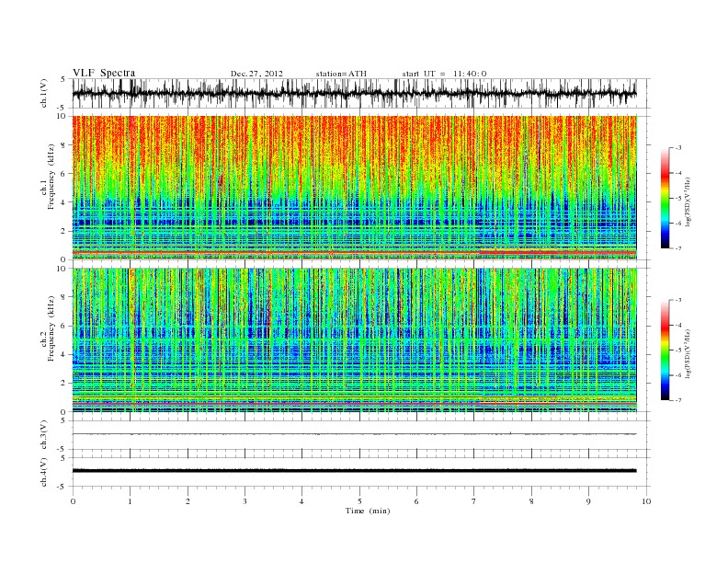Click the "VLF Spectra" title text
Screen dimensions: 728x563
point(104,73)
